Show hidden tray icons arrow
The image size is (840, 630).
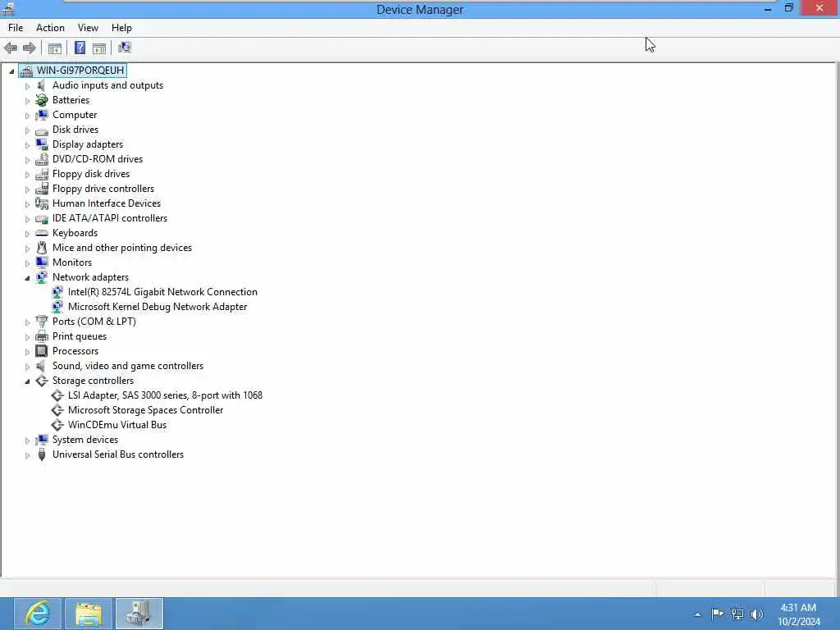pos(697,614)
